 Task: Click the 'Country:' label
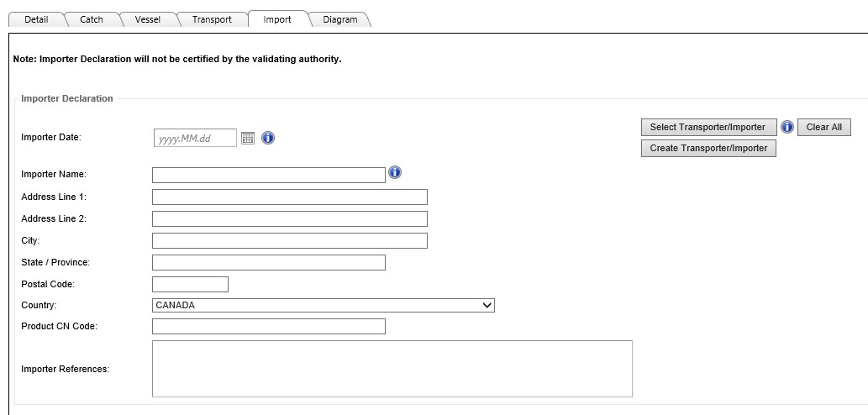(39, 306)
